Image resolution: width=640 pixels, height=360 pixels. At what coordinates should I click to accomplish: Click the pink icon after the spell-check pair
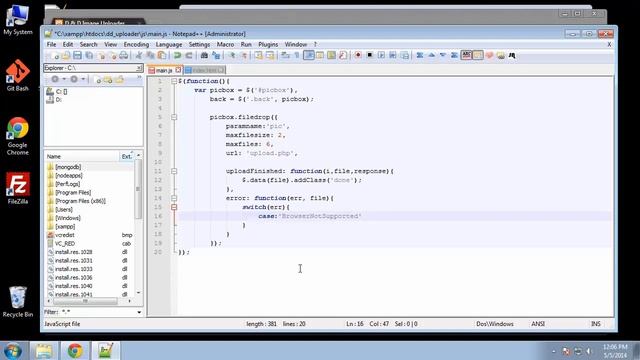[x=489, y=55]
